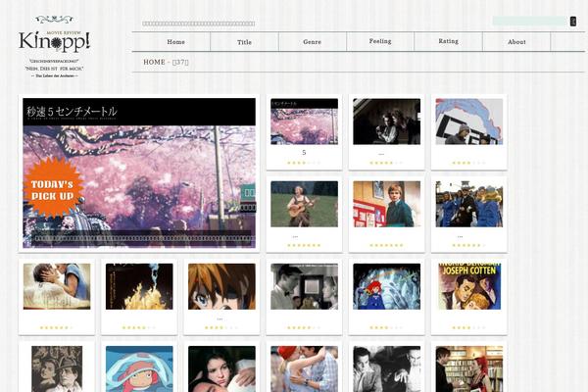Viewport: 588px width, 392px height.
Task: Open the stewardesses in blue uniforms thumbnail
Action: [469, 204]
